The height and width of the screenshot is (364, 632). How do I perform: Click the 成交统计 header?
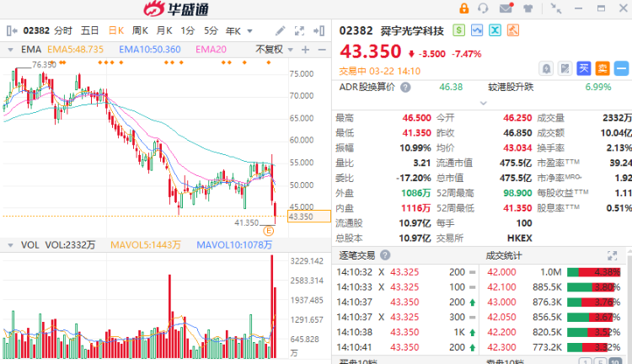[x=504, y=255]
